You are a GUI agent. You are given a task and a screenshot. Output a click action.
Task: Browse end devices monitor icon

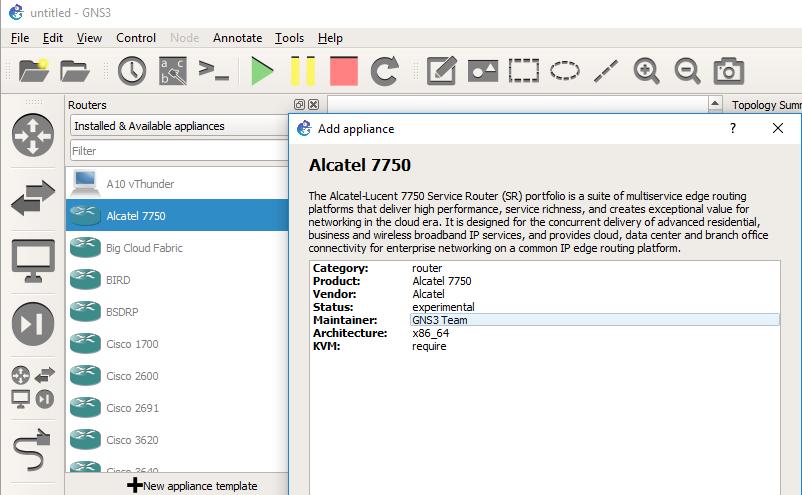click(33, 261)
